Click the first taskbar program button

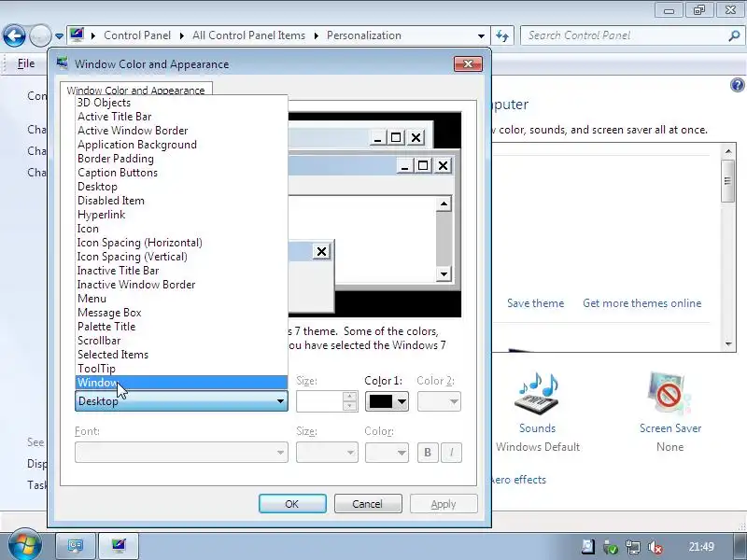(x=76, y=546)
